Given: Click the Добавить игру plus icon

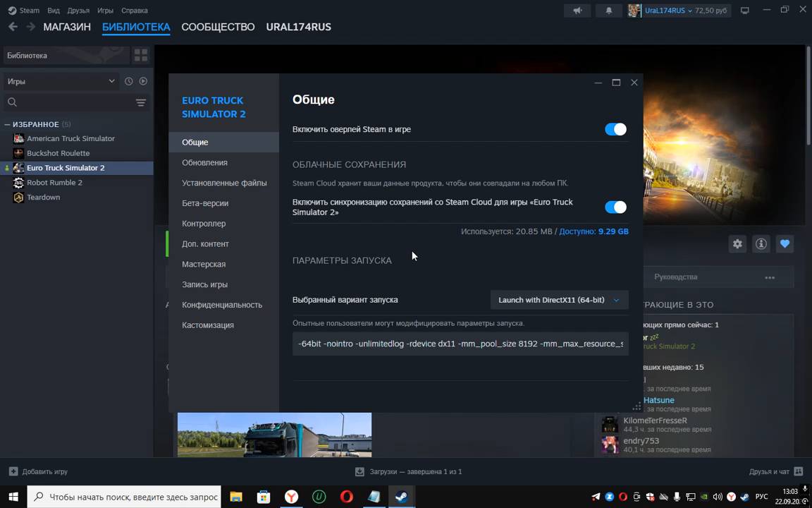Looking at the screenshot, I should [x=13, y=472].
